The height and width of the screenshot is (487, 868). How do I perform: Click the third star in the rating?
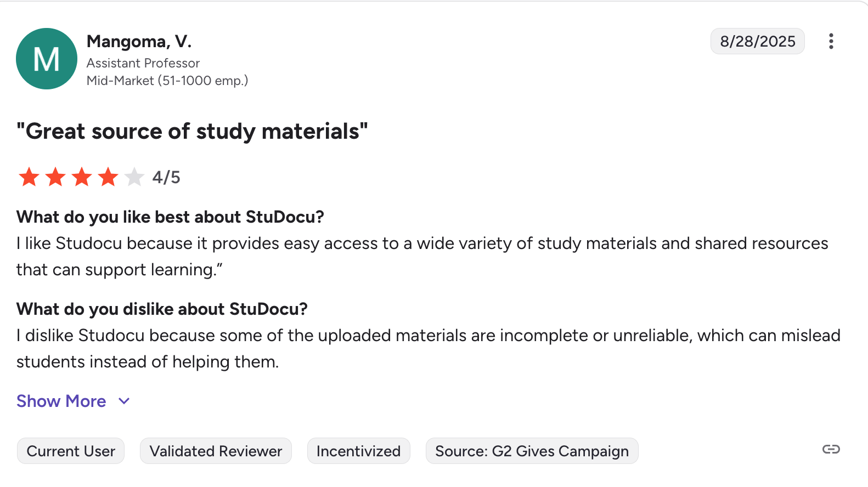82,177
